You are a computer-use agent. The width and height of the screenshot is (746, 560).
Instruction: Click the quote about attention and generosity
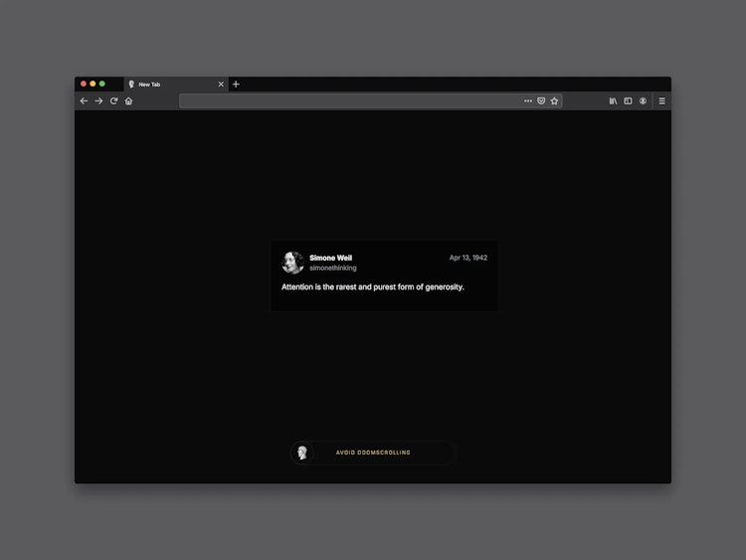(373, 286)
